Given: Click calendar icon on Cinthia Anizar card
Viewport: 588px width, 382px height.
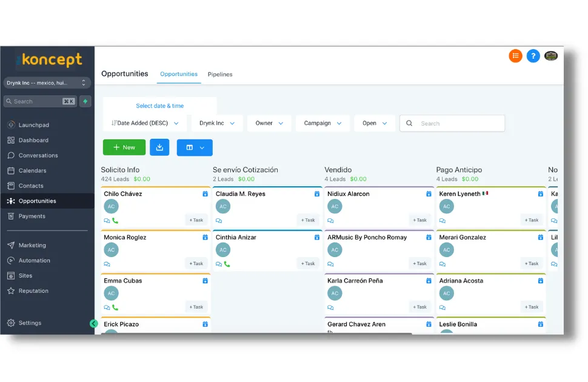Looking at the screenshot, I should tap(317, 238).
